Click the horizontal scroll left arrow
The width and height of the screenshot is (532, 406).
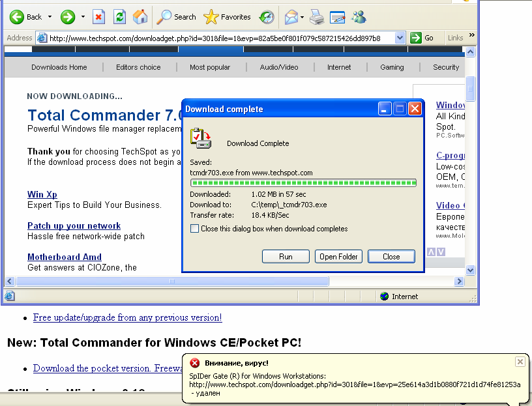point(10,281)
